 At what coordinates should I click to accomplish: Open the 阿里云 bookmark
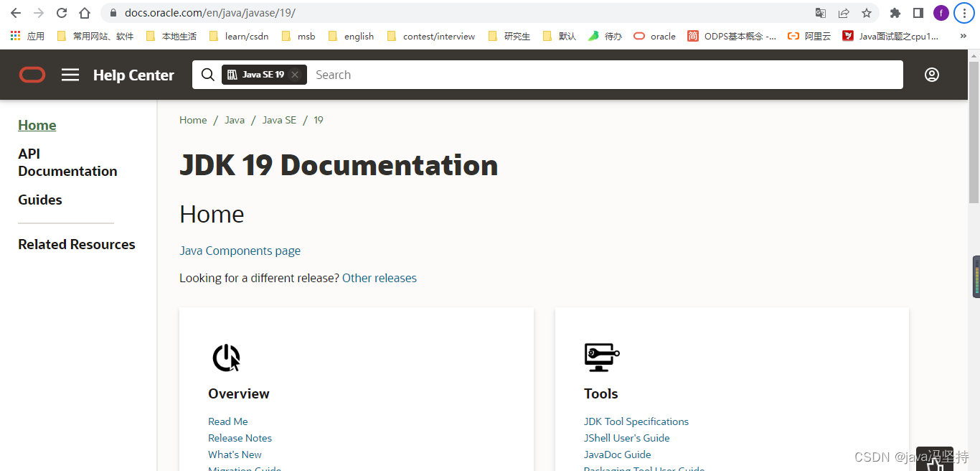pos(809,36)
